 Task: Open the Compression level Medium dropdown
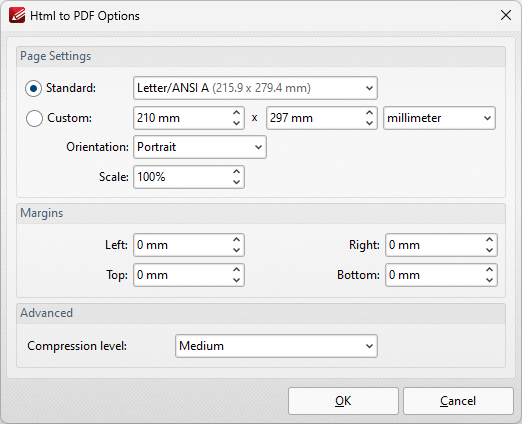coord(276,346)
